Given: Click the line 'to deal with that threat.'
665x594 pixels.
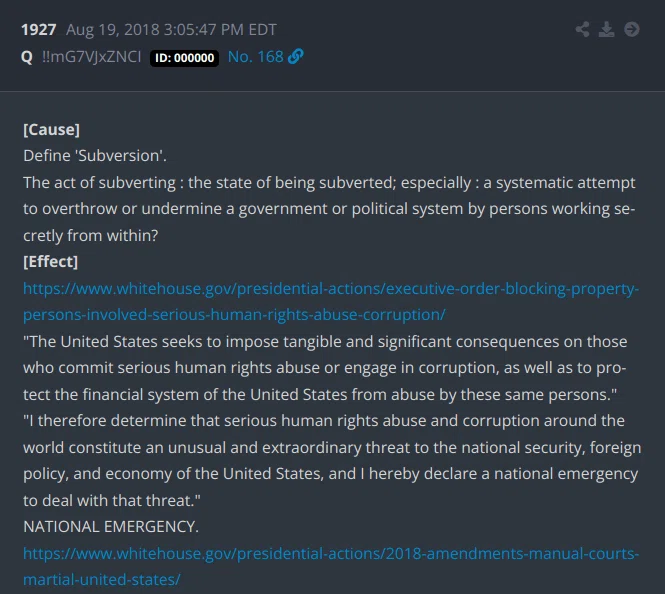Looking at the screenshot, I should pyautogui.click(x=112, y=500).
